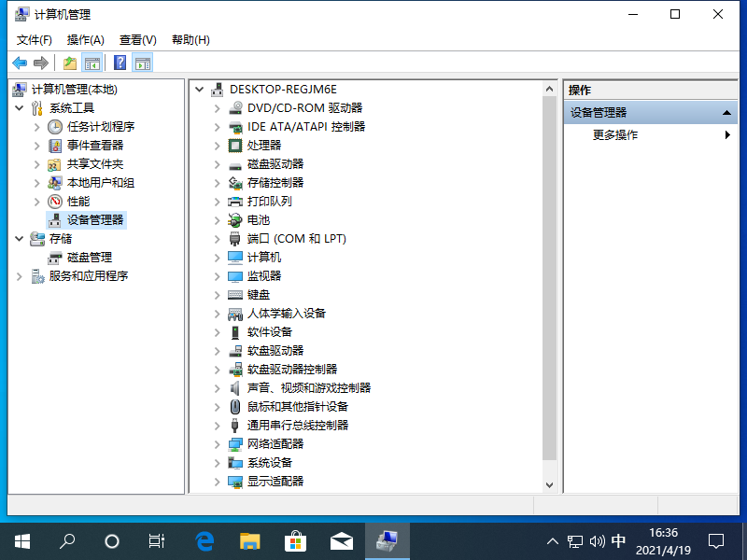Screen dimensions: 747x560
Task: Click the device list scroll-up arrow
Action: [549, 89]
